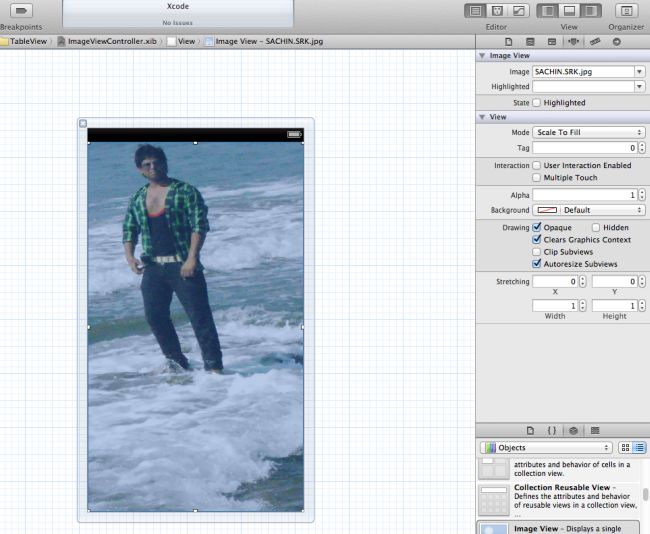The image size is (650, 534).
Task: Collapse the Image View section
Action: coord(482,55)
